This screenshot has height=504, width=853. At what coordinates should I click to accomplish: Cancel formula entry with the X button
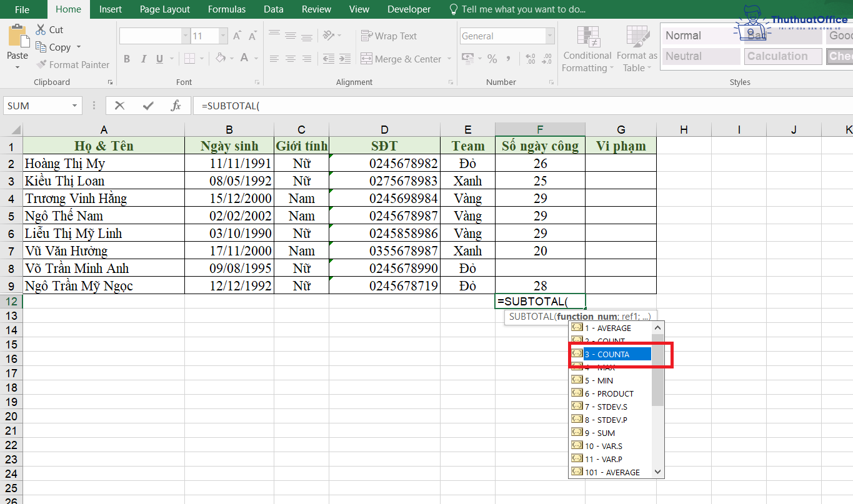pos(119,106)
